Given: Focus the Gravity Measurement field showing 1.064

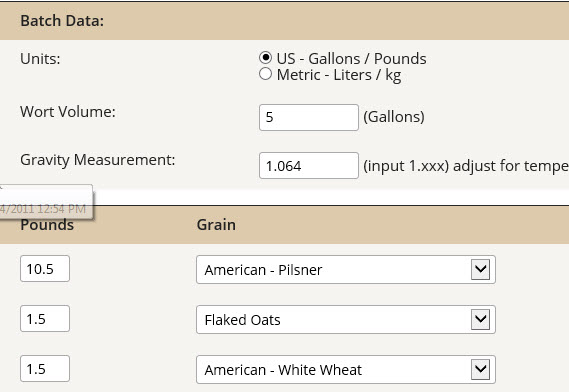Looking at the screenshot, I should [x=309, y=166].
